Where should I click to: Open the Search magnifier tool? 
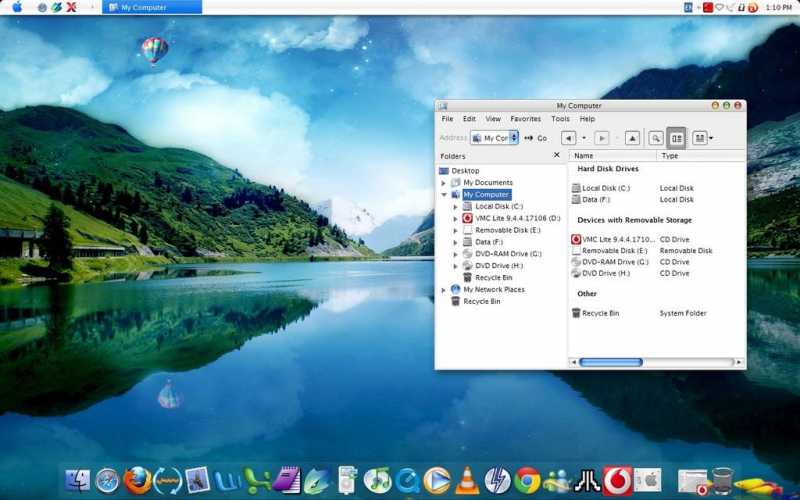click(x=656, y=138)
